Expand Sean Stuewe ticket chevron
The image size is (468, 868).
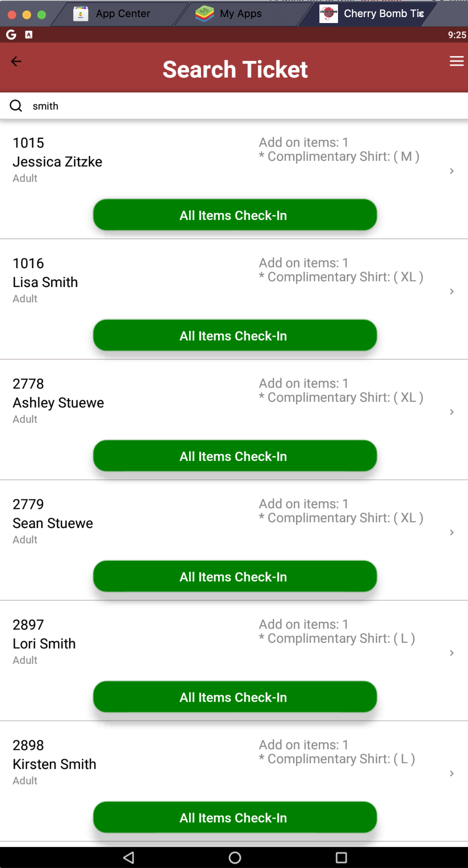coord(452,532)
